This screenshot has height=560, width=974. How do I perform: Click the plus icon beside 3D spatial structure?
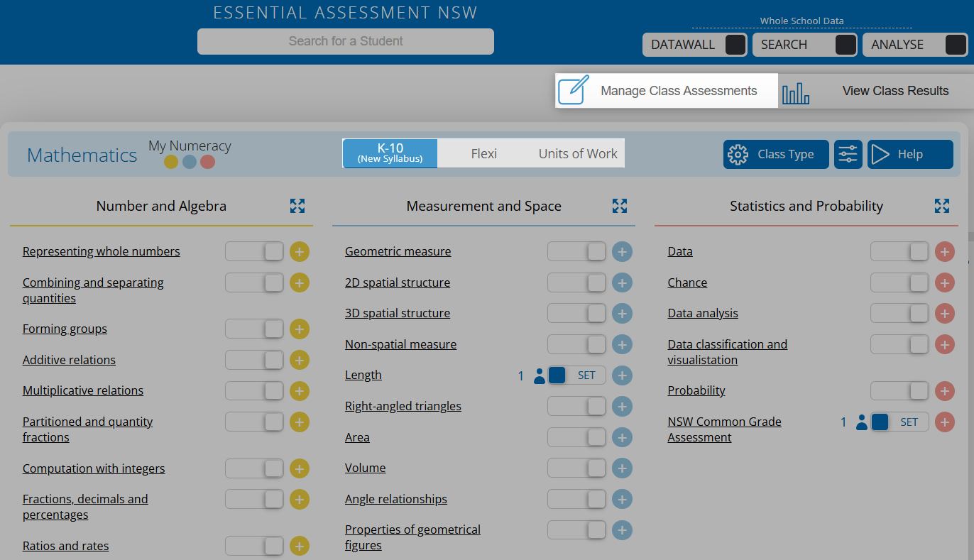[622, 313]
